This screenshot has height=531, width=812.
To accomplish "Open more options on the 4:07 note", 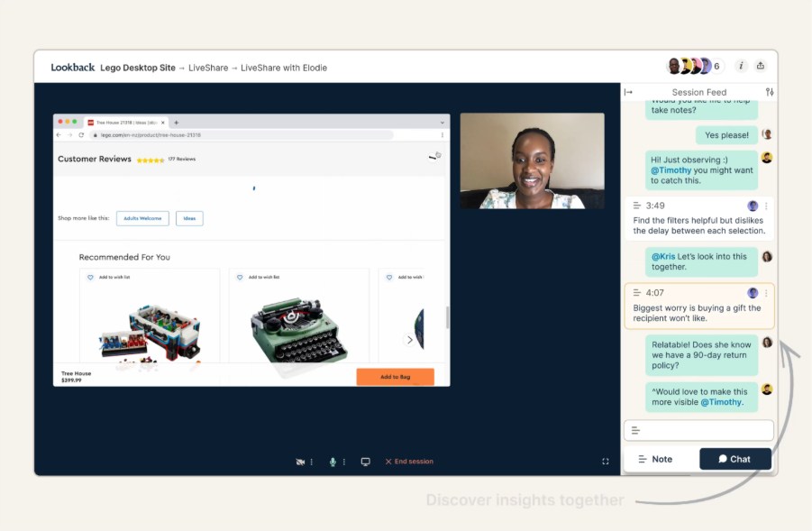I will coord(766,293).
